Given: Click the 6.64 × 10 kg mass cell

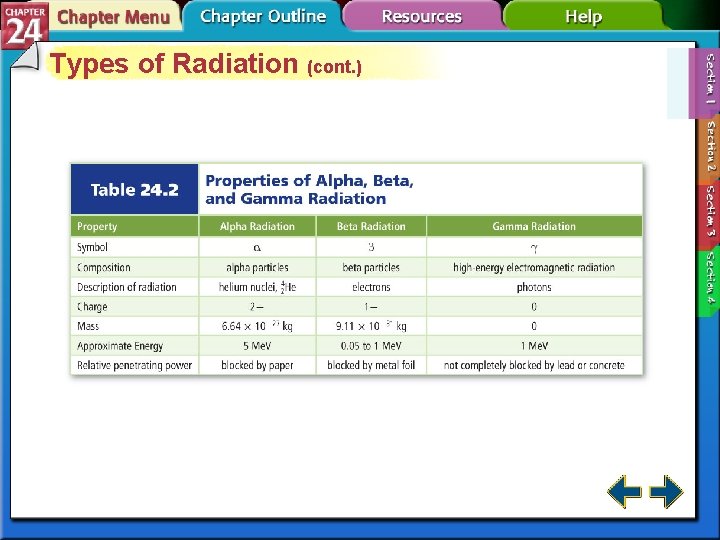Looking at the screenshot, I should tap(257, 326).
